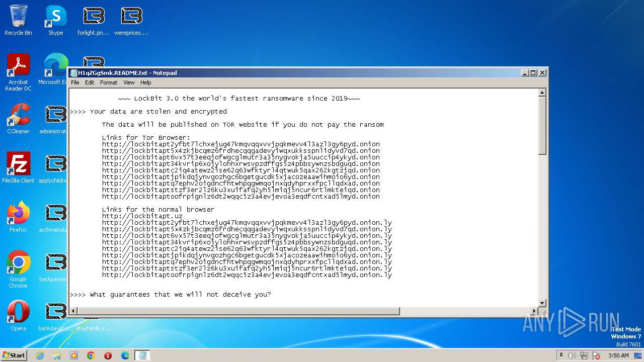
Task: Click the first lockbitapt2yfbt .onion Tor link
Action: click(241, 144)
